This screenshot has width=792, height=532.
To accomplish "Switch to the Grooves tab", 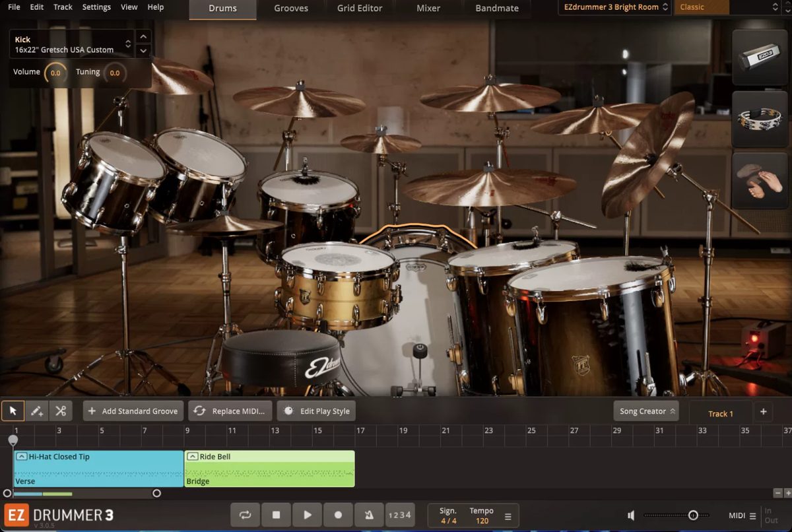I will pos(291,9).
